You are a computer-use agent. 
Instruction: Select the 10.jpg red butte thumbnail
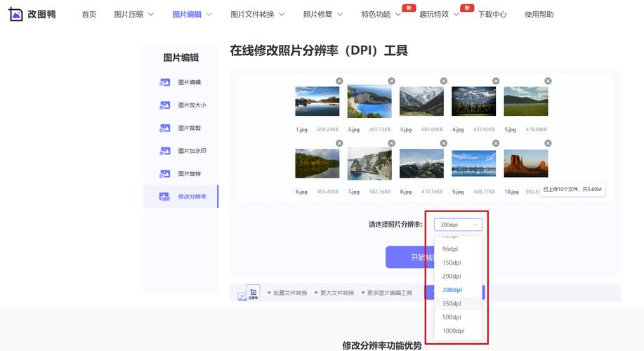tap(526, 164)
